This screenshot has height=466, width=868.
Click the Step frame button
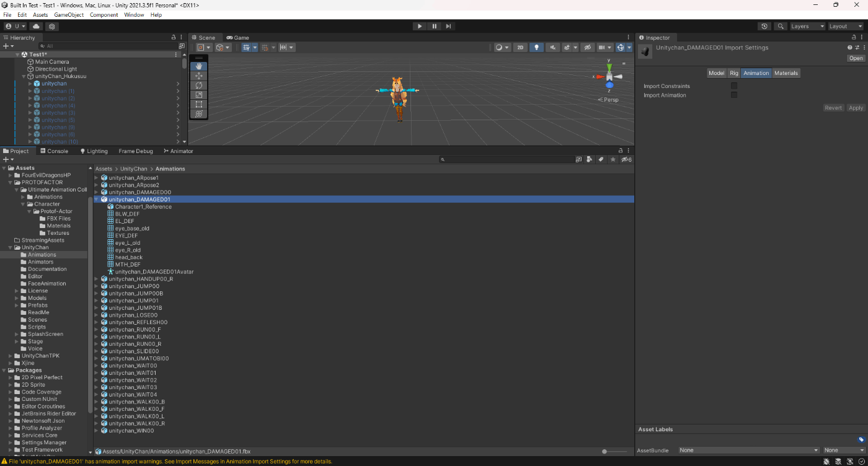(448, 27)
